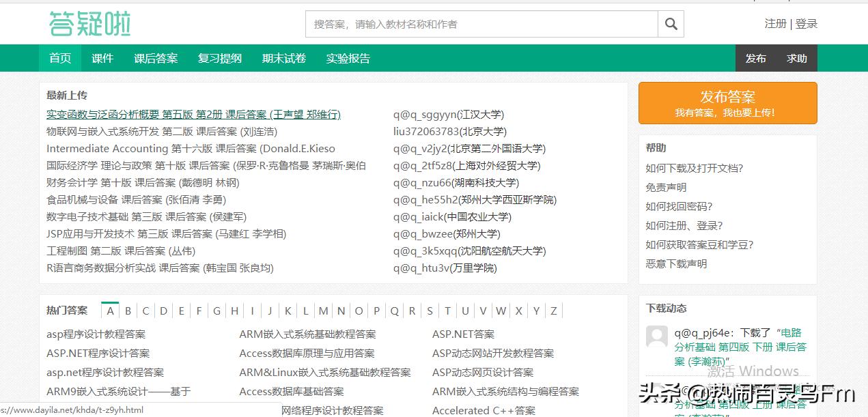Switch to letter Z in the alphabet list

click(553, 311)
